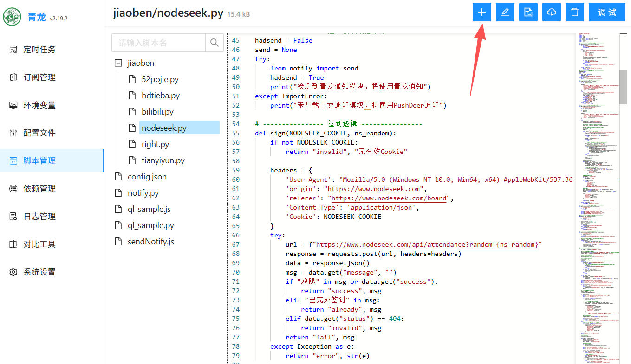Click the save-as file icon in the toolbar
Viewport: 631px width, 364px height.
(x=528, y=13)
